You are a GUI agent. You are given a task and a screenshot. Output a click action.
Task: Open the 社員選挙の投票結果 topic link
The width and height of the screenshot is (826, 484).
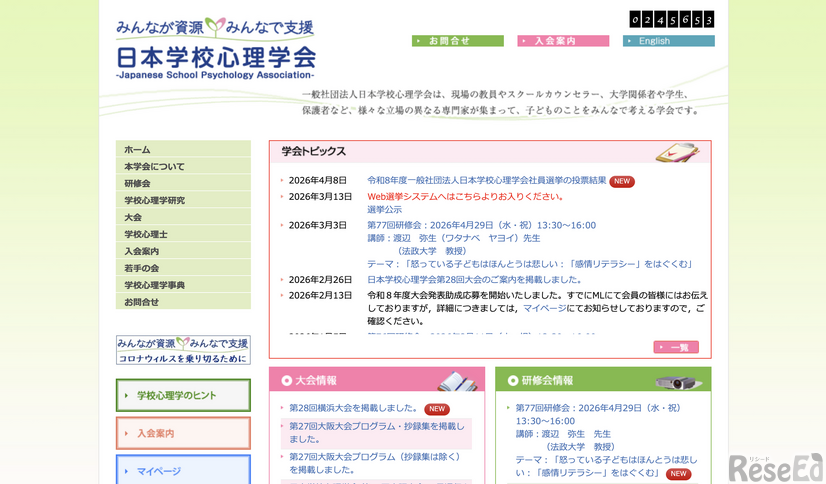[x=487, y=181]
